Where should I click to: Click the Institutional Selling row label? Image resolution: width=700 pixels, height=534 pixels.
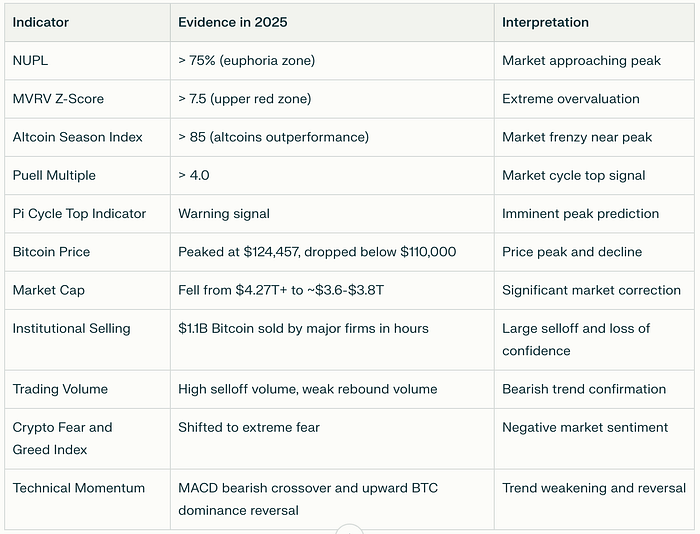coord(71,328)
